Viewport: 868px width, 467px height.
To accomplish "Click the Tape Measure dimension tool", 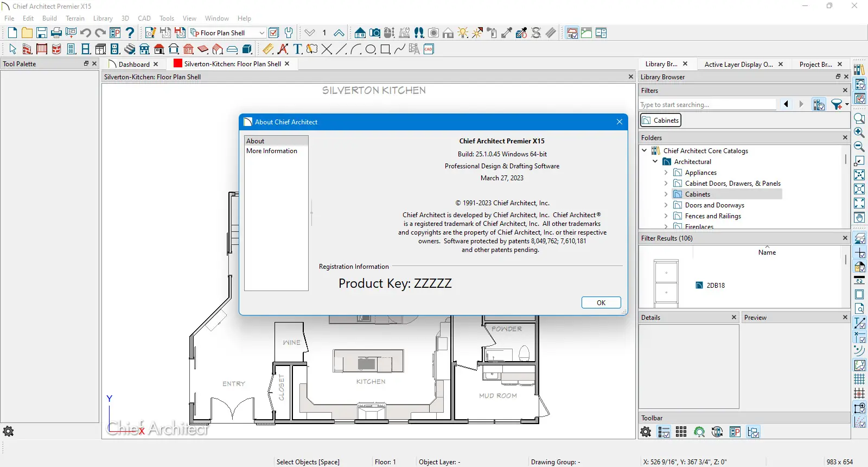I will pos(268,49).
